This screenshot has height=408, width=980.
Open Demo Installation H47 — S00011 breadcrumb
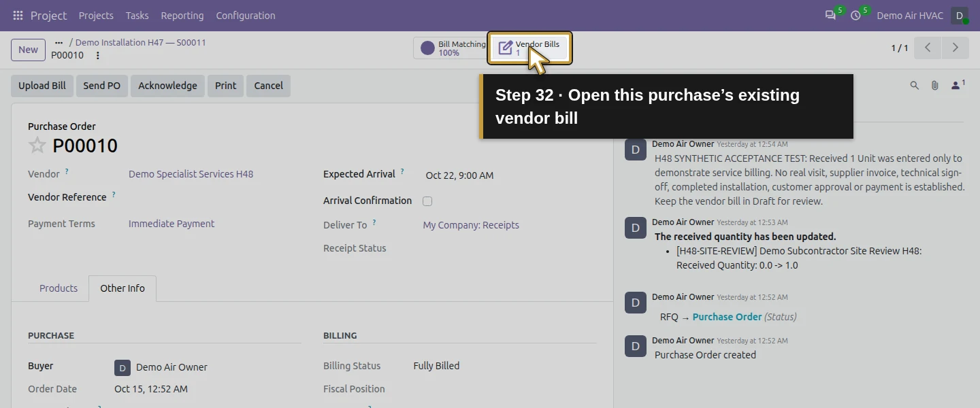pyautogui.click(x=141, y=42)
